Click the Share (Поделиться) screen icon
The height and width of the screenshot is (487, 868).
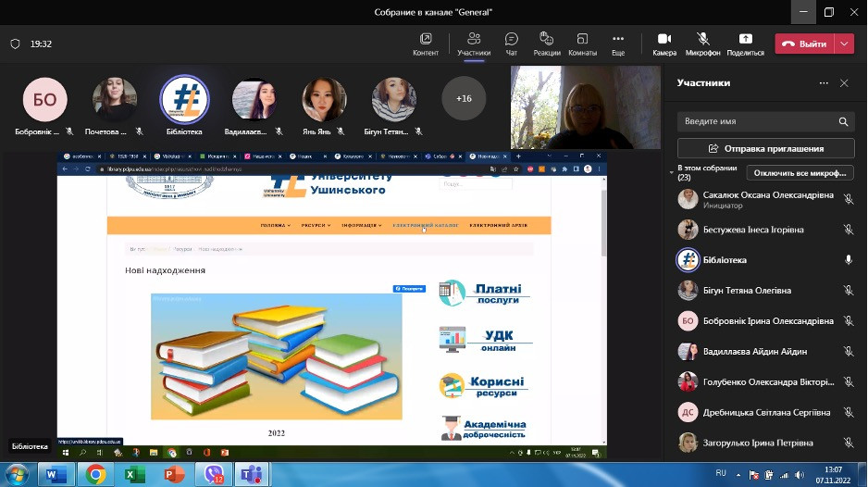[745, 39]
